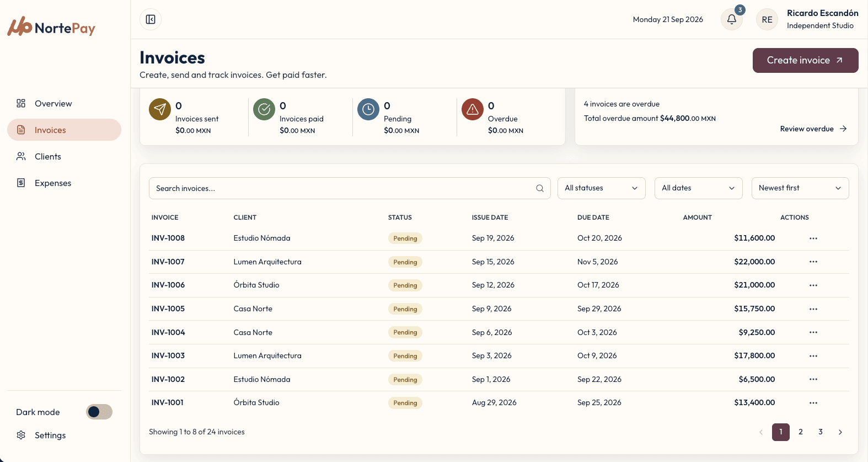Open invoice INV-1008
The width and height of the screenshot is (868, 462).
pos(168,238)
